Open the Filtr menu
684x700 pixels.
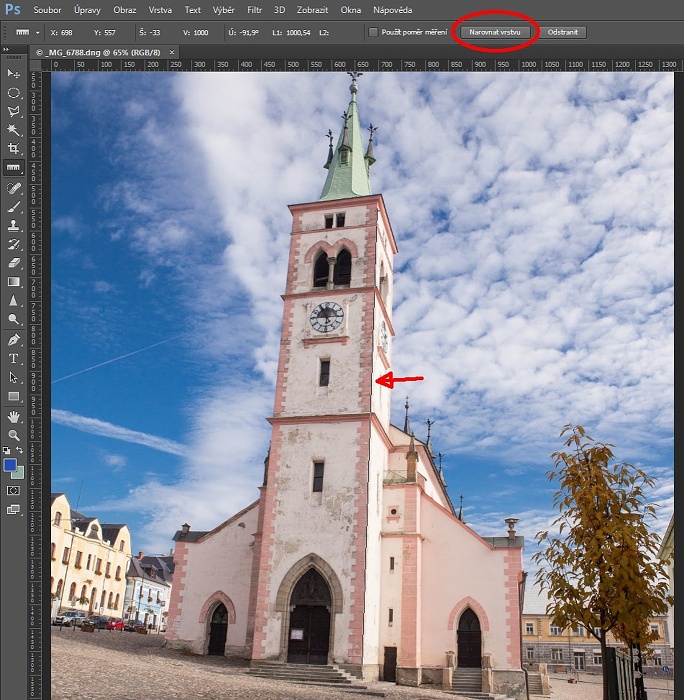(254, 9)
